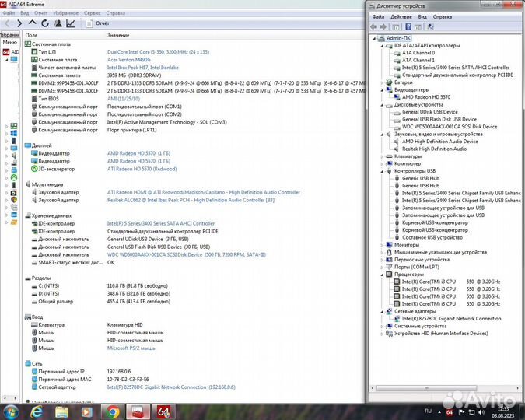
Task: Click the Дисплей section monitor icon
Action: [28, 145]
